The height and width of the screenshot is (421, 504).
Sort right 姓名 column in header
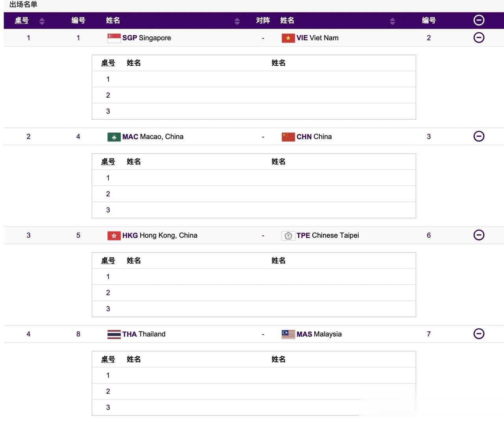[x=393, y=21]
